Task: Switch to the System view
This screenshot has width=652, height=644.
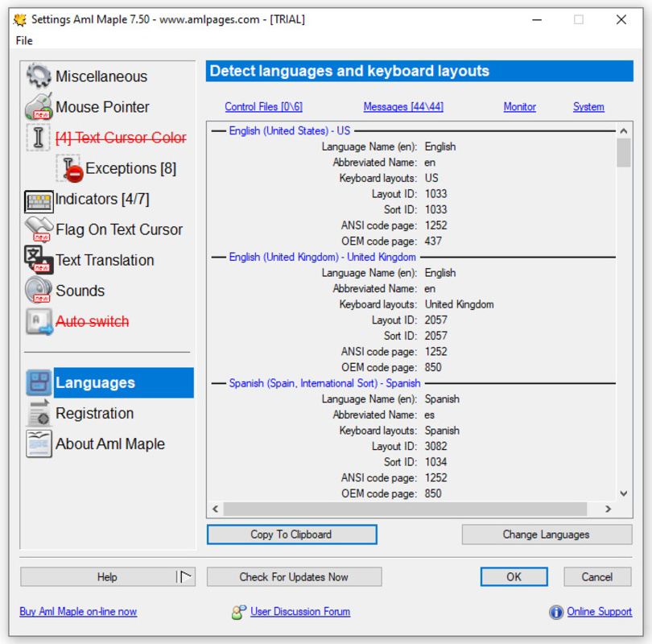Action: click(588, 106)
